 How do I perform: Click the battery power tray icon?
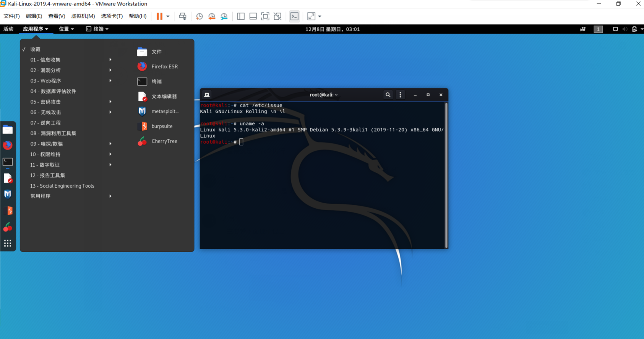[634, 29]
